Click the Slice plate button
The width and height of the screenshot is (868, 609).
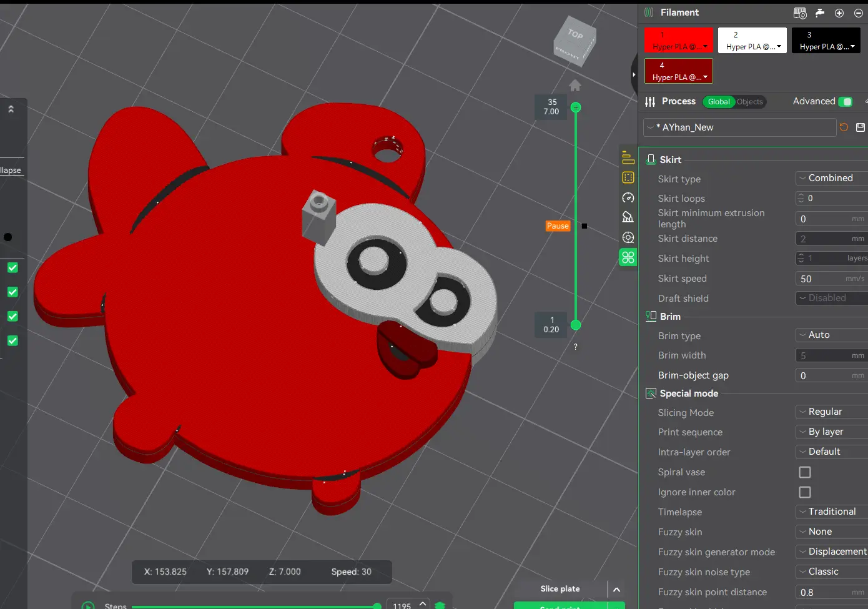click(560, 589)
